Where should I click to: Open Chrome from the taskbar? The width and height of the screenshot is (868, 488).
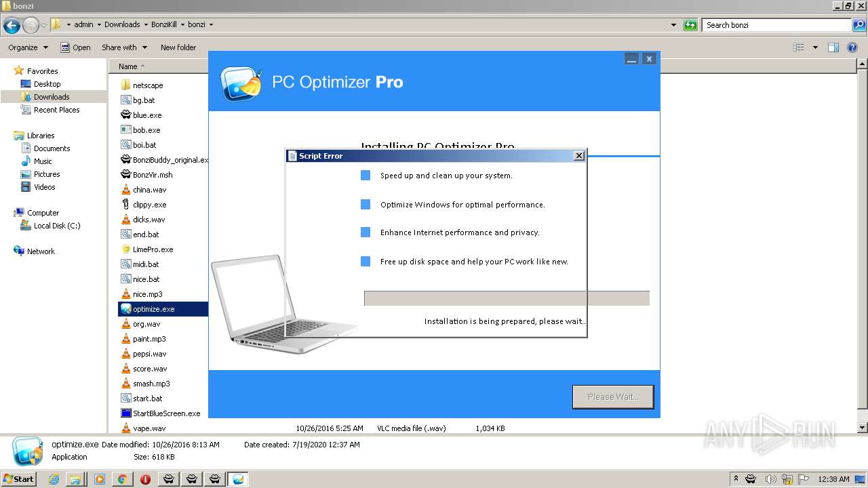coord(122,479)
